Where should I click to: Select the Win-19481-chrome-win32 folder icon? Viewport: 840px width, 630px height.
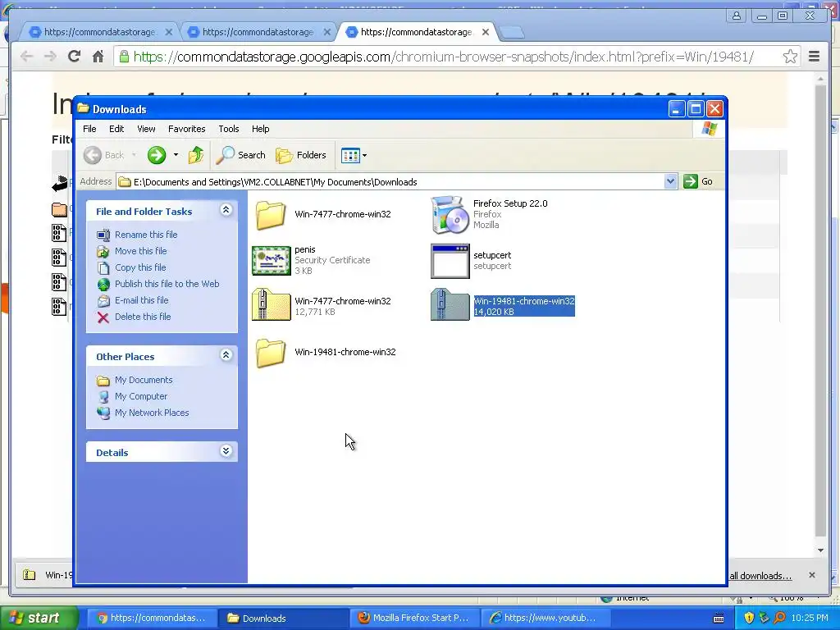[271, 353]
